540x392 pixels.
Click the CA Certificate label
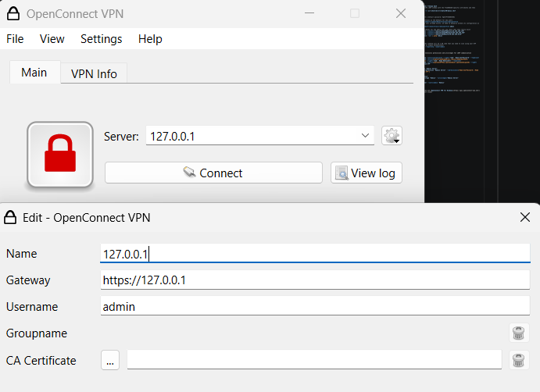(x=41, y=360)
